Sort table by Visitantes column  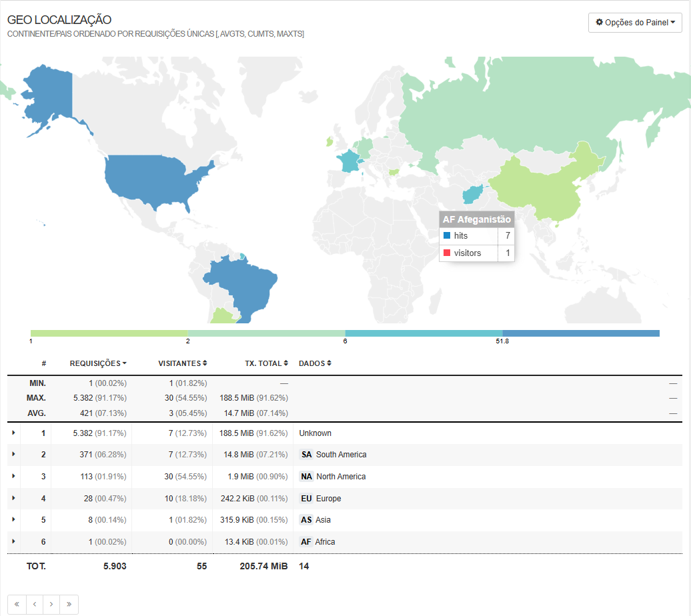point(182,363)
